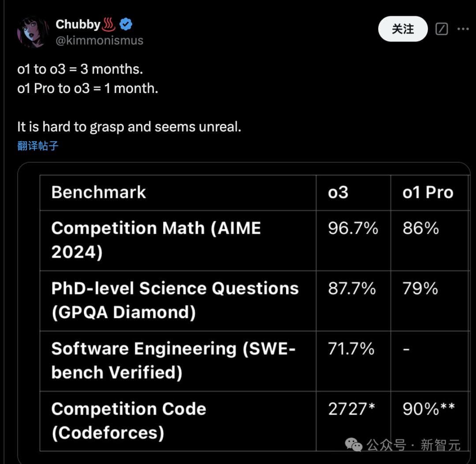Screen dimensions: 476x464
Task: Click the 2727* Codeforces score cell
Action: [351, 409]
